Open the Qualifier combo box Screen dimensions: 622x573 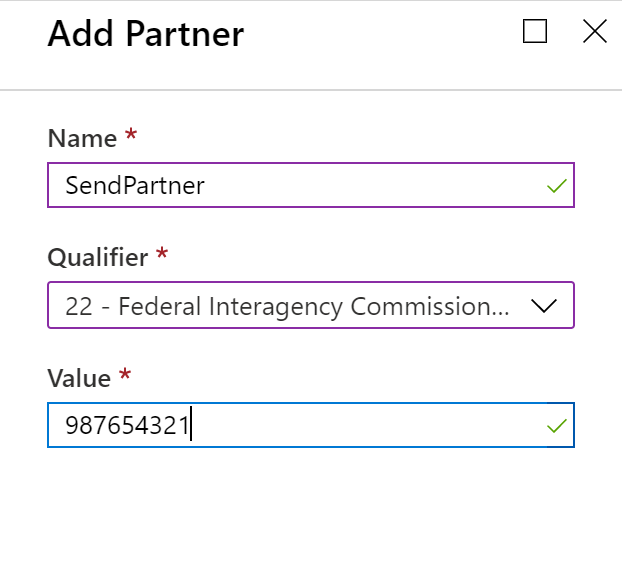(x=310, y=306)
